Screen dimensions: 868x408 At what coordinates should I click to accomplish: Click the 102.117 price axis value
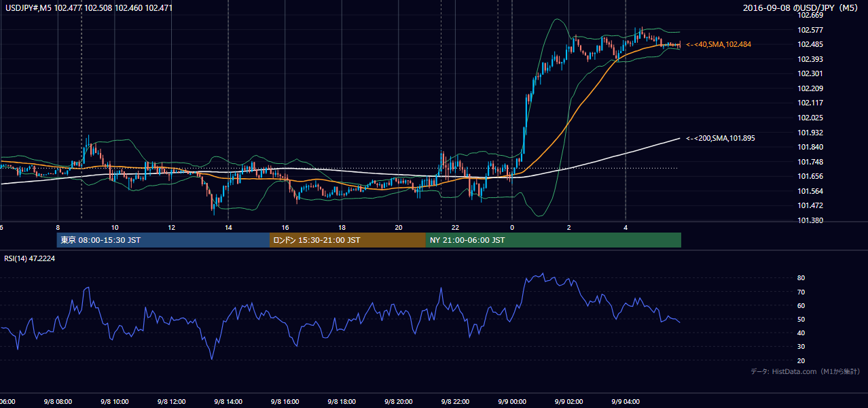click(x=810, y=103)
